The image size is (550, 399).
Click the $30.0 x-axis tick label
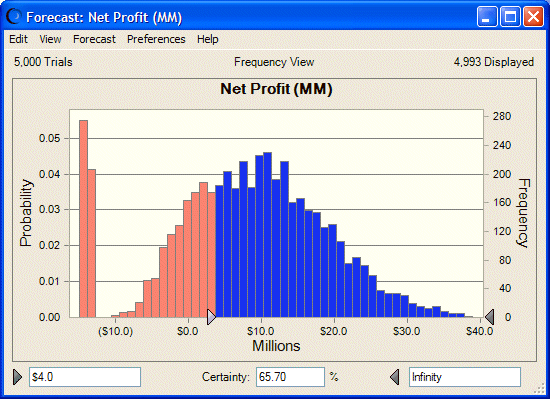(x=407, y=331)
